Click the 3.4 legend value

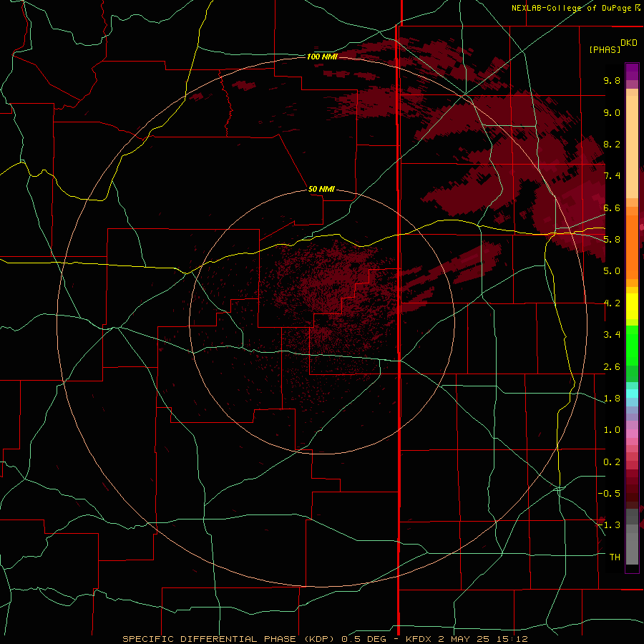coord(612,335)
